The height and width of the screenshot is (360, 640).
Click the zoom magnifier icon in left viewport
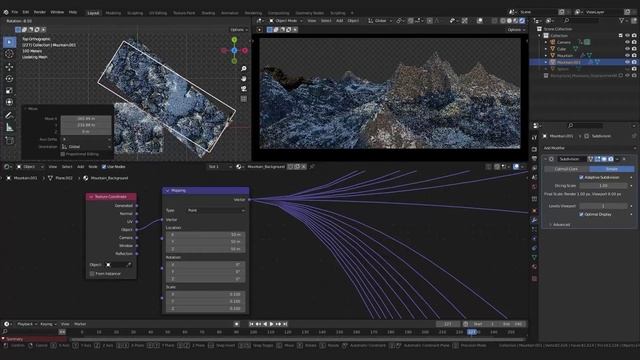pos(244,69)
